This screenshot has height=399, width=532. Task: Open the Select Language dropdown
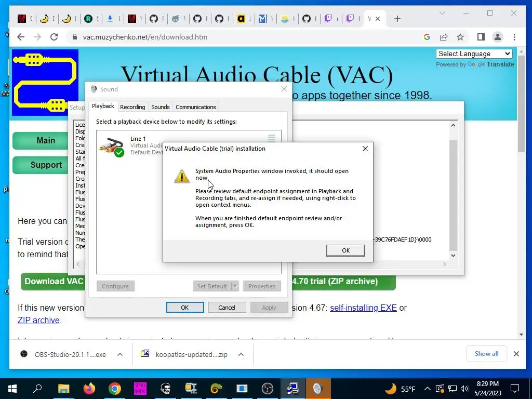click(474, 54)
